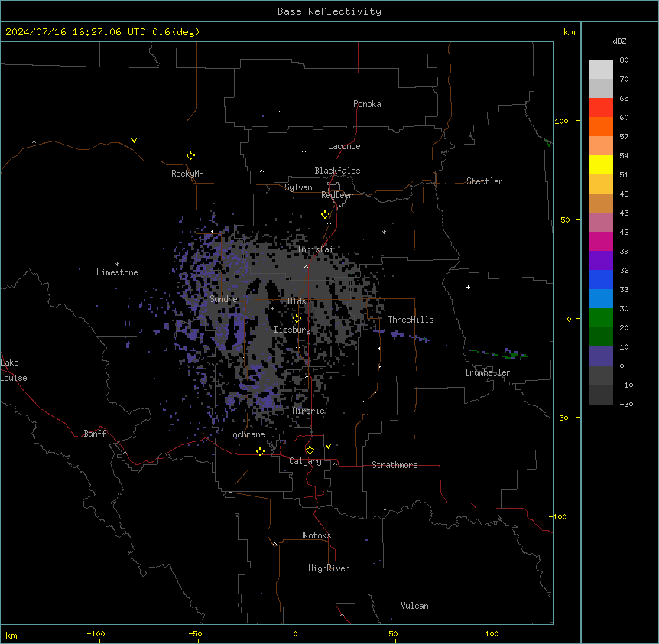Viewport: 659px width, 644px height.
Task: Click the light gray 70-80 dBZ legend swatch
Action: click(601, 70)
